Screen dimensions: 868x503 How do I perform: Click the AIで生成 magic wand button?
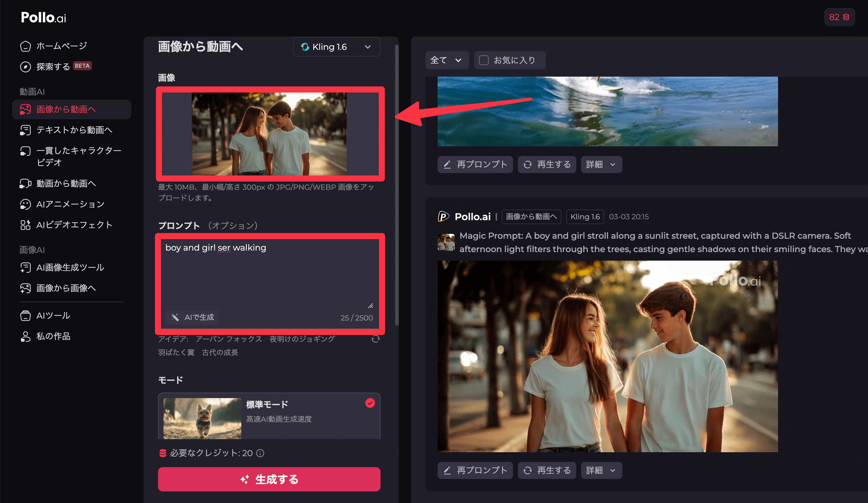192,317
